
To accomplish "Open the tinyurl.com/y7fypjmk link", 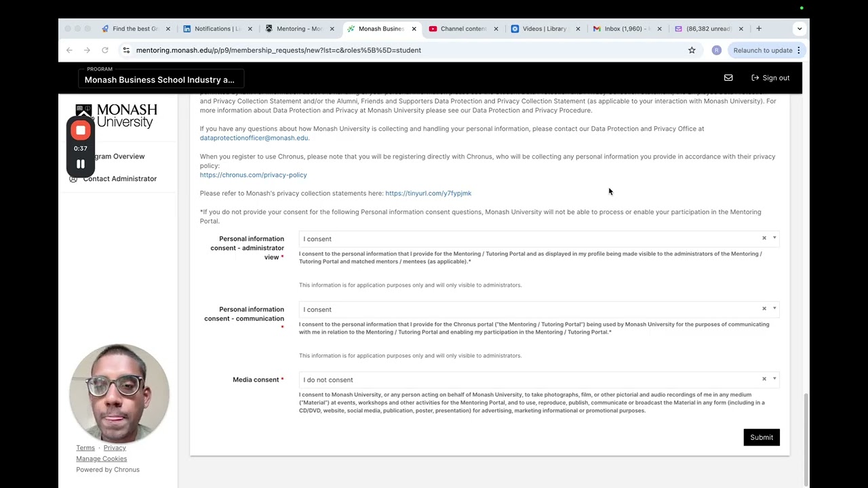I will tap(428, 193).
